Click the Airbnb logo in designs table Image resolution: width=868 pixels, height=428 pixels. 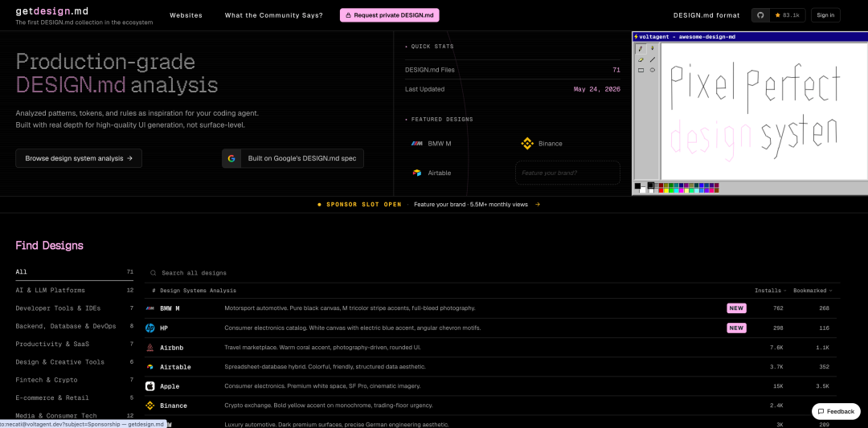tap(149, 347)
